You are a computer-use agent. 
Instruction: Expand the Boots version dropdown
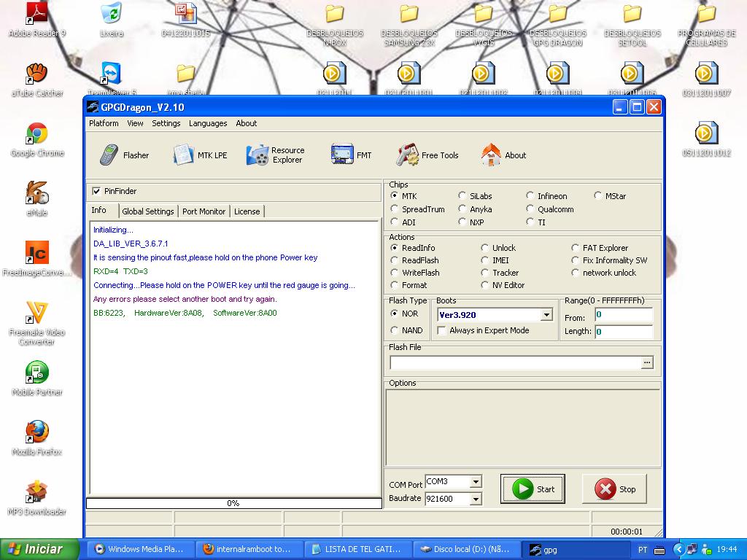(546, 315)
